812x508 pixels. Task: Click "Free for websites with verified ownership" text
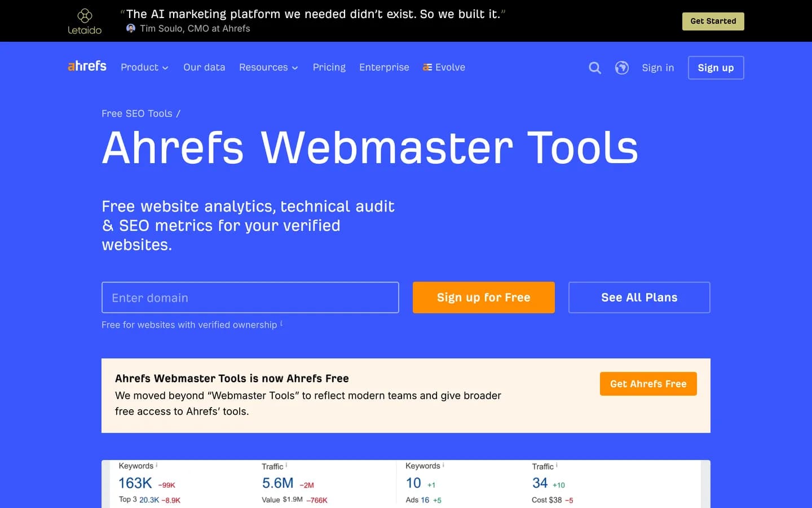(x=189, y=325)
